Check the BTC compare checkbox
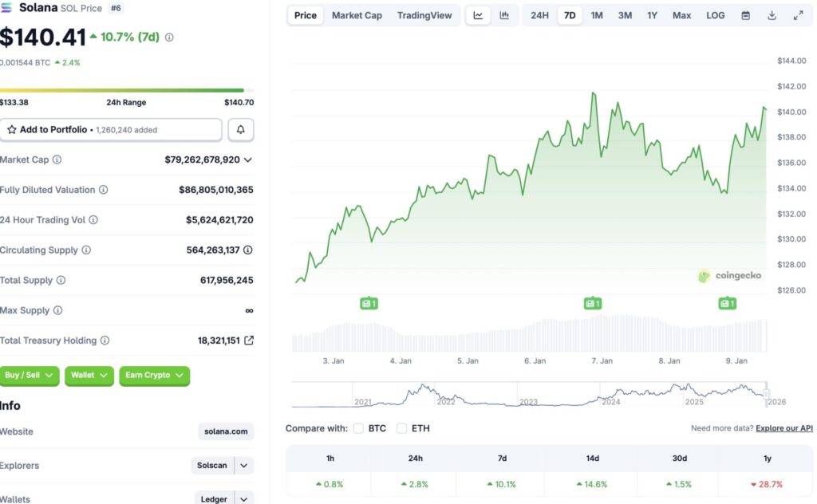Screen dimensions: 817x504 click(x=358, y=428)
